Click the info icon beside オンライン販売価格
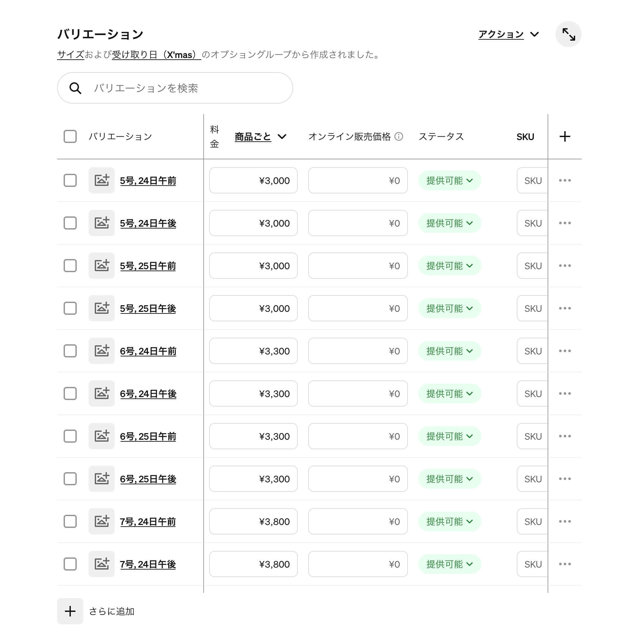 pos(399,136)
